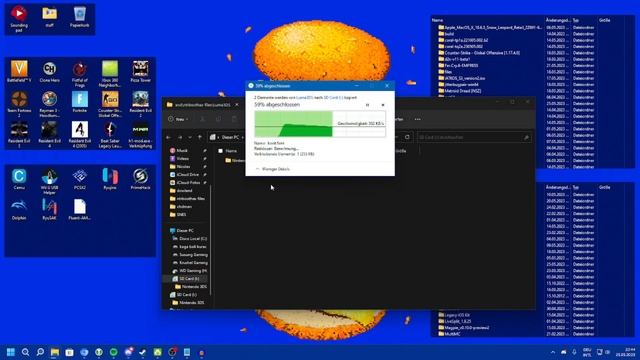This screenshot has width=640, height=360.
Task: Open the recent locations dropdown arrow in Explorer
Action: click(x=190, y=137)
